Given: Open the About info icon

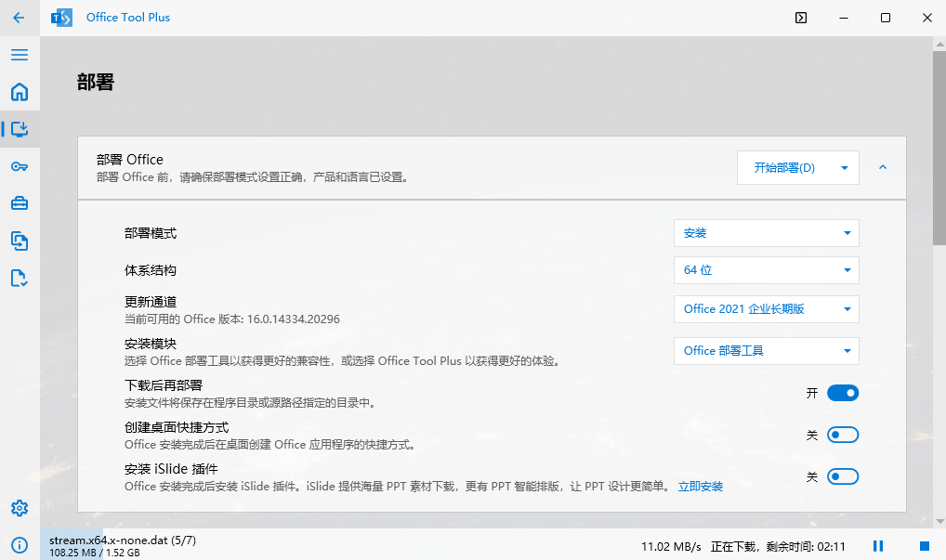Looking at the screenshot, I should [20, 545].
